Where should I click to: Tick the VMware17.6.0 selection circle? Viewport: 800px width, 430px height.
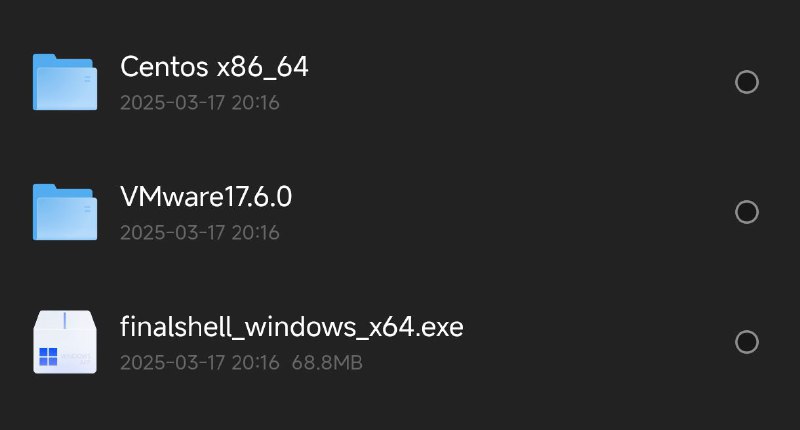(746, 212)
